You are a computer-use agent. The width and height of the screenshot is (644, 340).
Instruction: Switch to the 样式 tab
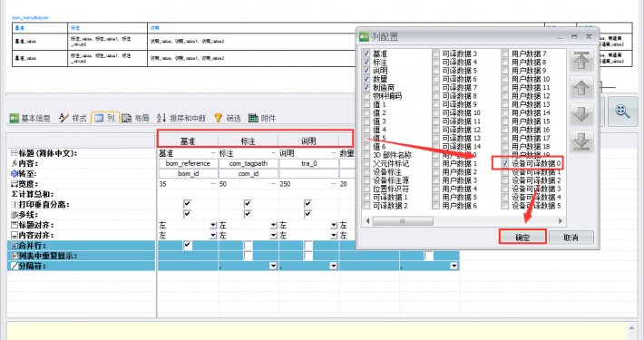point(73,118)
